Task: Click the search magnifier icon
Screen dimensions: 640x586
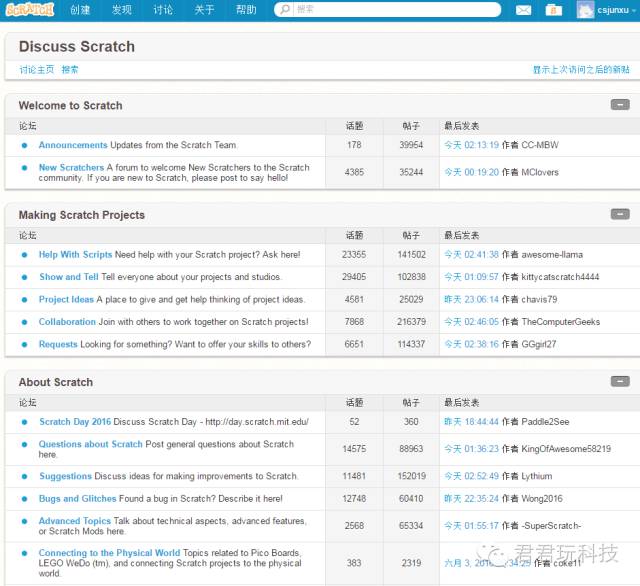Action: 285,9
